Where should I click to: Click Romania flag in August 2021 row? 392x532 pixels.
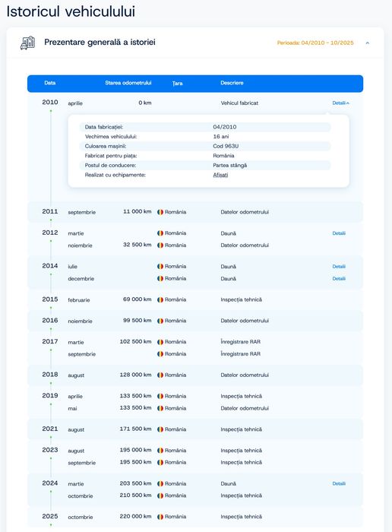pyautogui.click(x=160, y=429)
